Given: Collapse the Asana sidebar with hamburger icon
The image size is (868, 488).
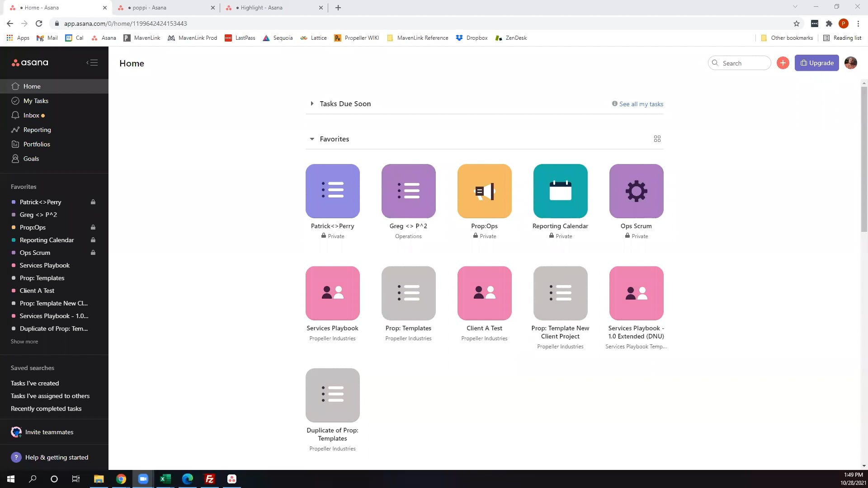Looking at the screenshot, I should 92,63.
